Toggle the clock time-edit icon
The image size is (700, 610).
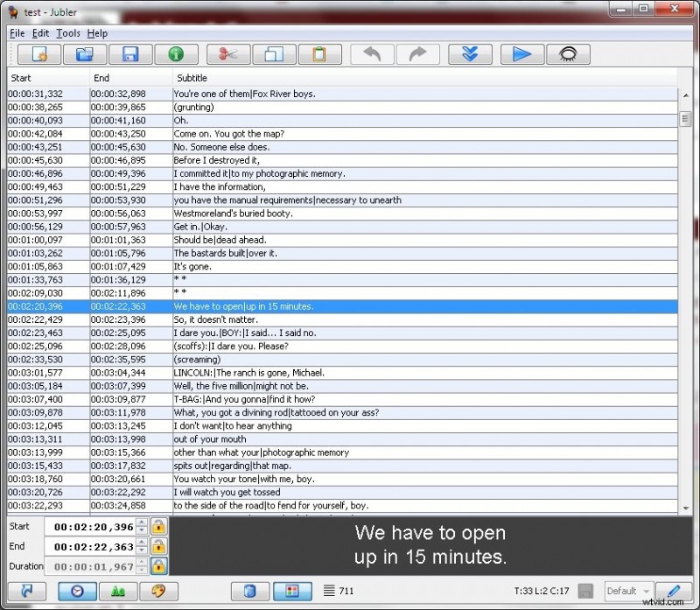pyautogui.click(x=77, y=591)
